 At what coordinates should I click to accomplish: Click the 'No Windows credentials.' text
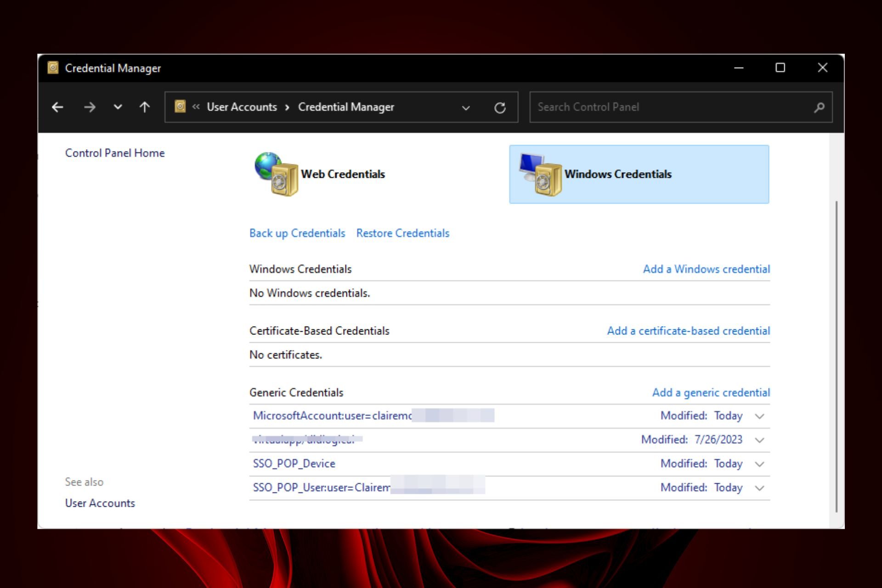point(310,293)
